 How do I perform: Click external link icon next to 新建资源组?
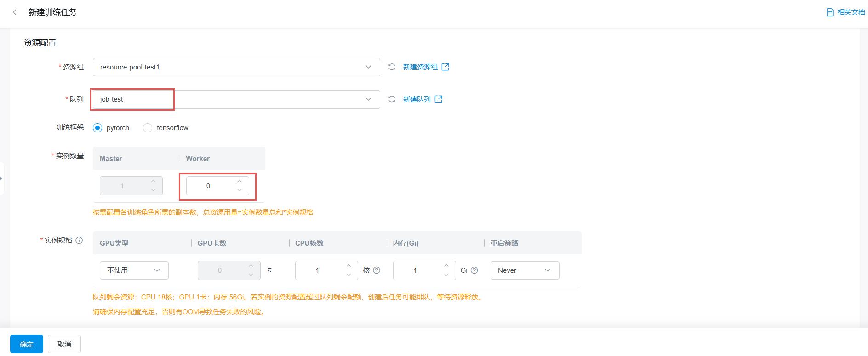[x=445, y=67]
